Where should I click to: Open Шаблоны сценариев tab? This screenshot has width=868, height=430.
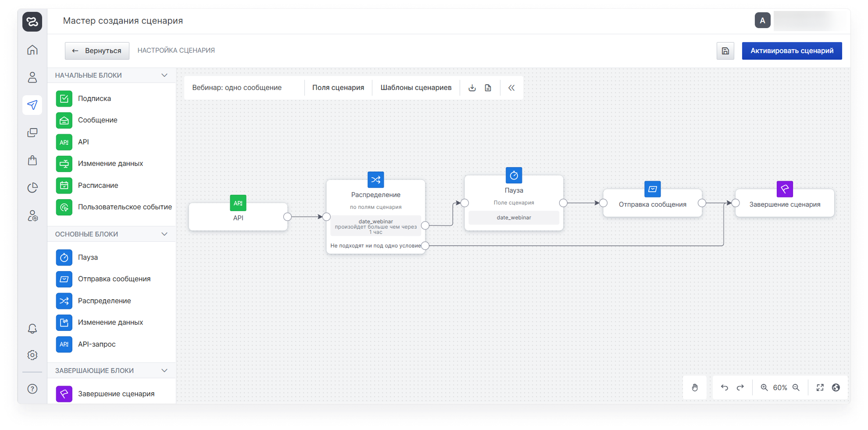click(x=416, y=88)
